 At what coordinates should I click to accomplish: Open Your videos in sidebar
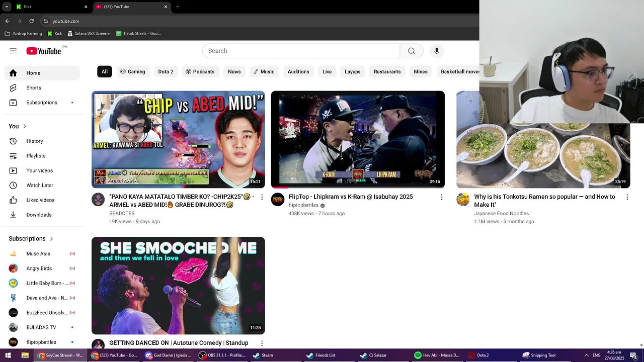pyautogui.click(x=42, y=170)
